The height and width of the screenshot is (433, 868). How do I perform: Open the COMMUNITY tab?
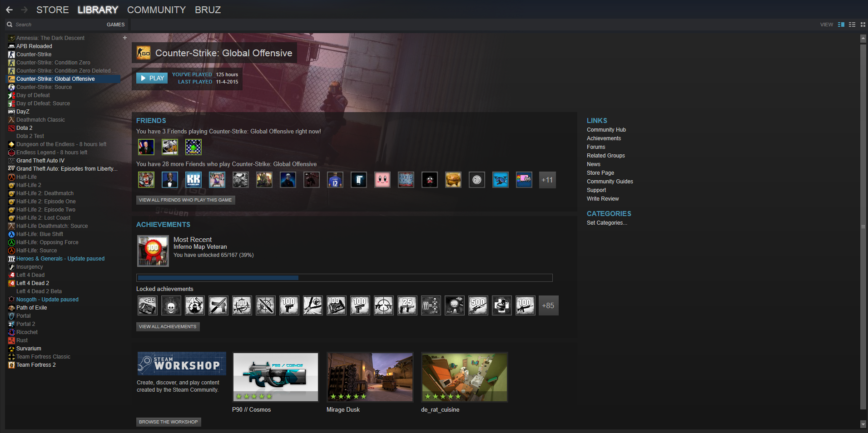[156, 10]
